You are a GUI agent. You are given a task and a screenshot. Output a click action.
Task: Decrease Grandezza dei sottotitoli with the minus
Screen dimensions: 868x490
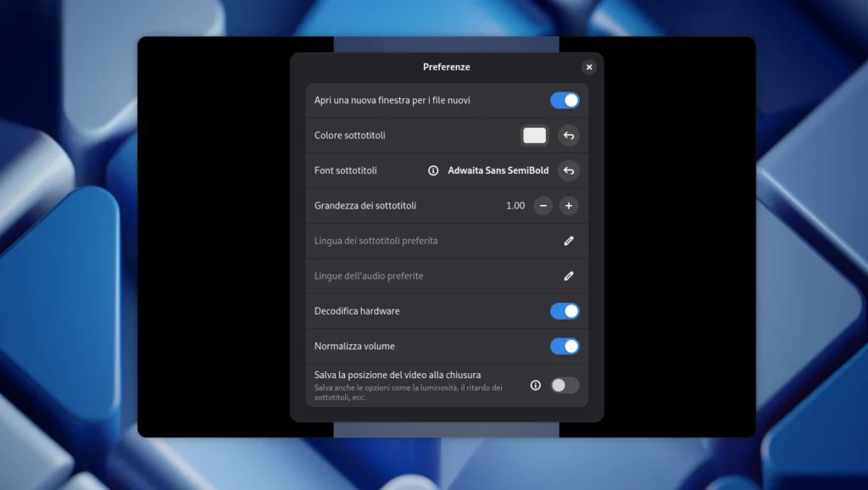coord(542,205)
